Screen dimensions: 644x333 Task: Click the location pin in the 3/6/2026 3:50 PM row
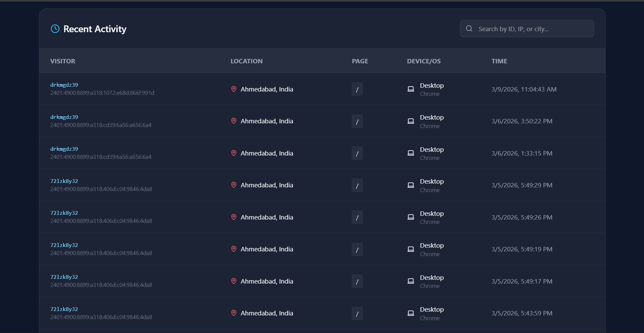click(234, 121)
